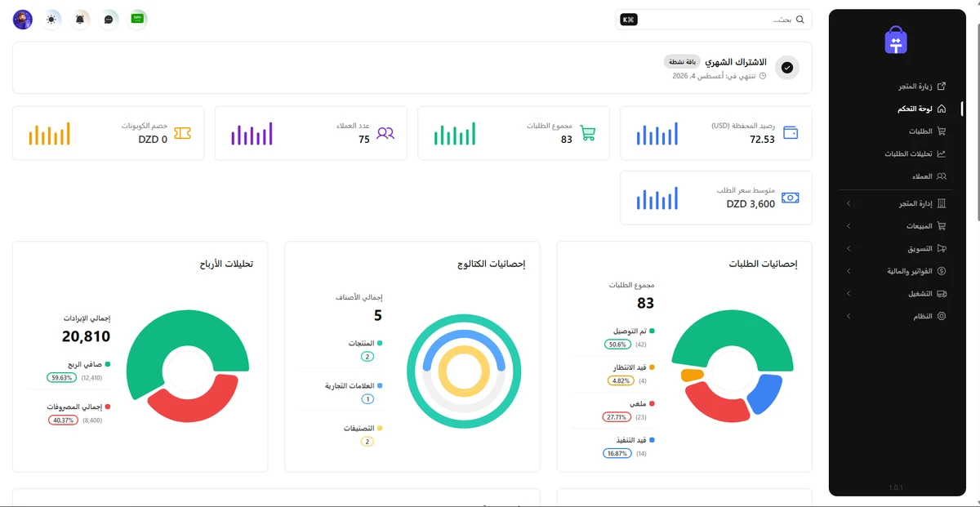Click blue in-progress segment of orders donut
This screenshot has width=980, height=507.
pyautogui.click(x=766, y=394)
